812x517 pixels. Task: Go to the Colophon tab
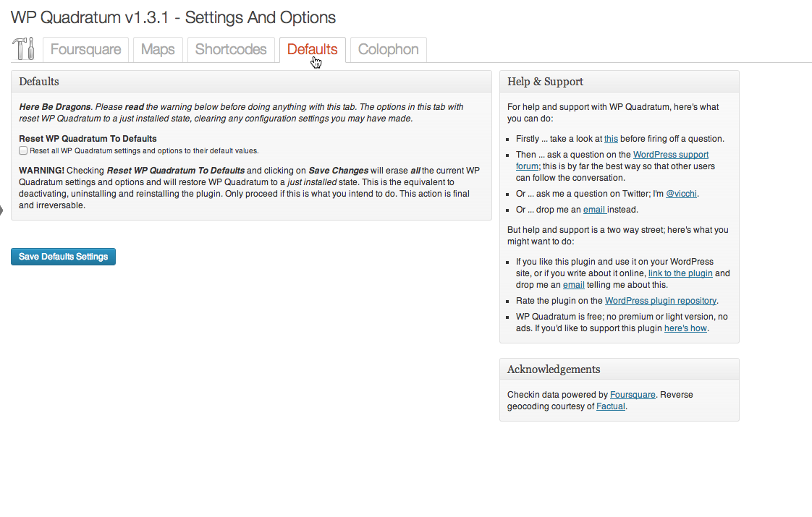coord(389,50)
